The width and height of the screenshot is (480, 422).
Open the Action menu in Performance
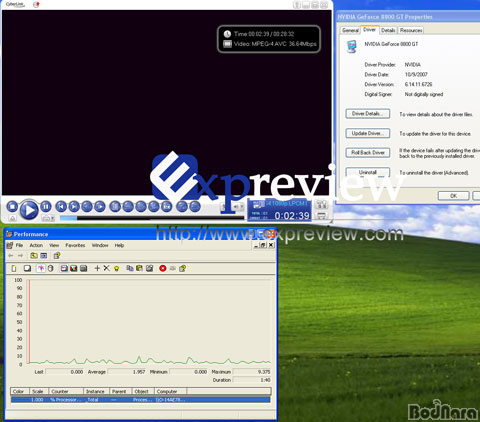coord(36,245)
